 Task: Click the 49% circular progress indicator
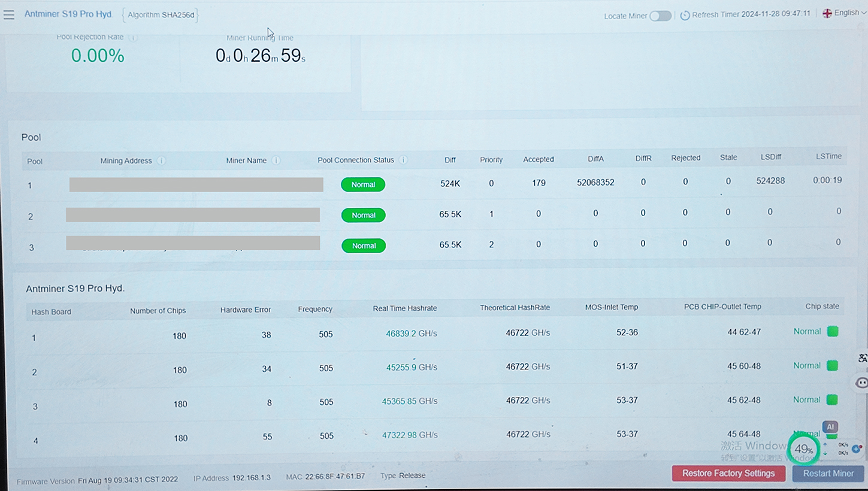tap(803, 449)
